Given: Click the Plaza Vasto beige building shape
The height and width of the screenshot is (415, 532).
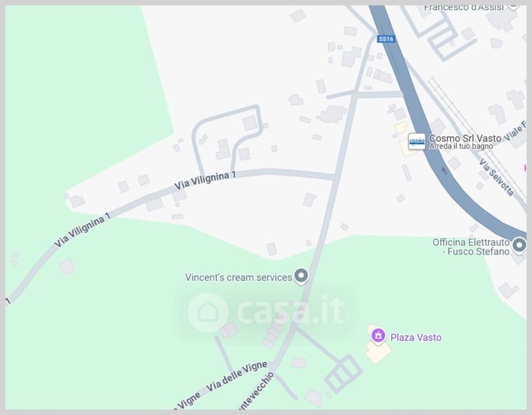Looking at the screenshot, I should pos(379,351).
